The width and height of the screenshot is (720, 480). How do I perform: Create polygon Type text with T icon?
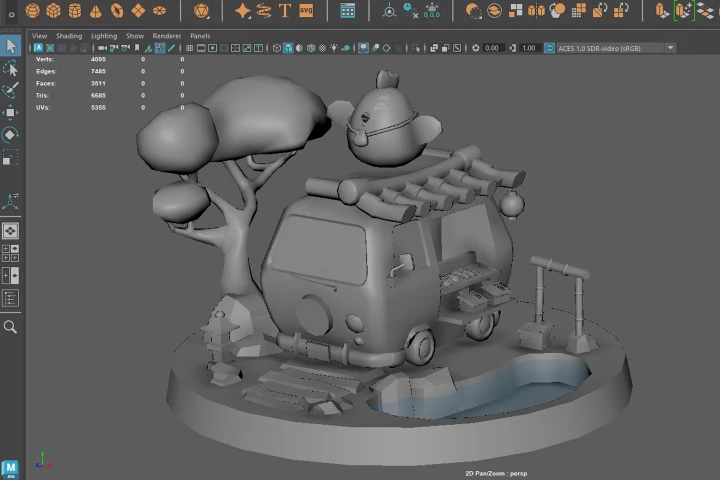pyautogui.click(x=285, y=11)
